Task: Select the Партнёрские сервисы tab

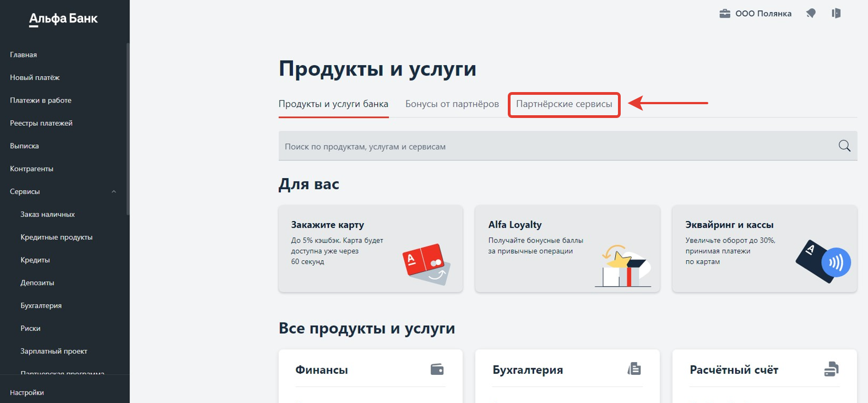Action: pyautogui.click(x=564, y=104)
